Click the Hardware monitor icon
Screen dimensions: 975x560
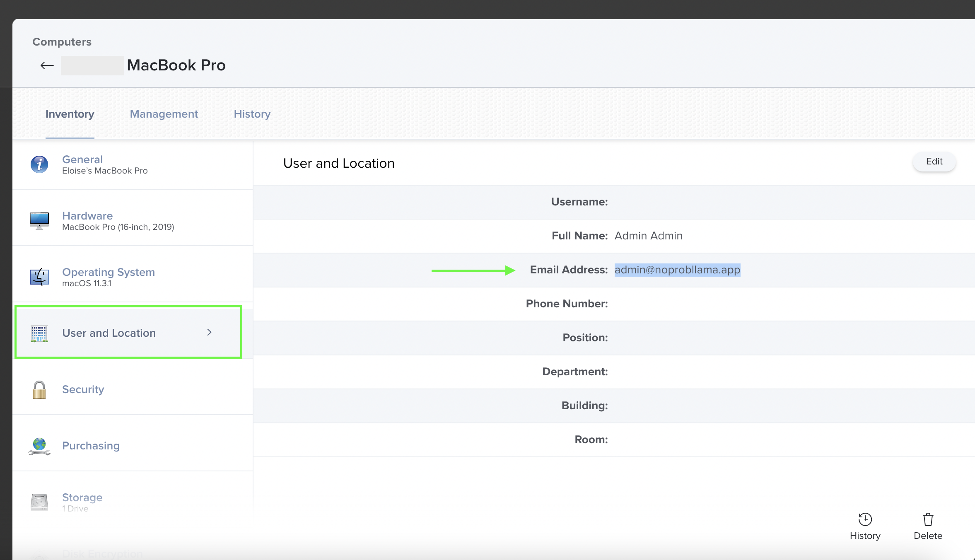(x=39, y=221)
